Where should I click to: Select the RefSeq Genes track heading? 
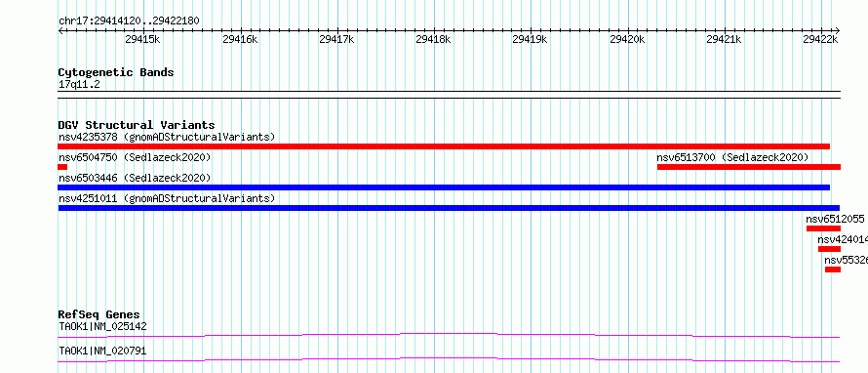pyautogui.click(x=99, y=314)
